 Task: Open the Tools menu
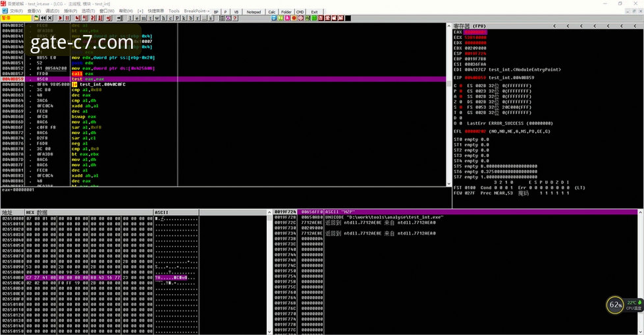point(174,11)
